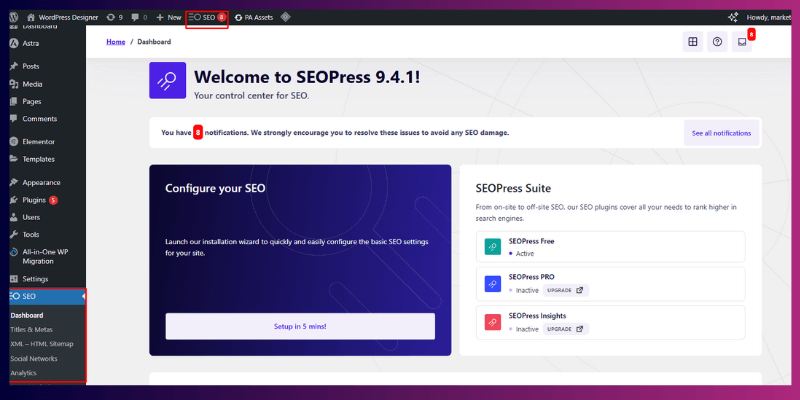Viewport: 800px width, 400px height.
Task: Open the XML – HTML Sitemap submenu
Action: pos(42,344)
